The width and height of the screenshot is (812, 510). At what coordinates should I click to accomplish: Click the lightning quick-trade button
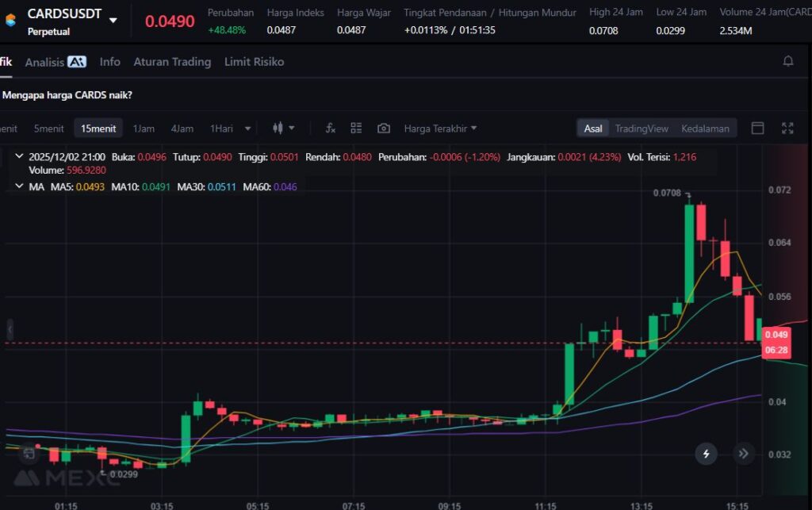(x=706, y=454)
